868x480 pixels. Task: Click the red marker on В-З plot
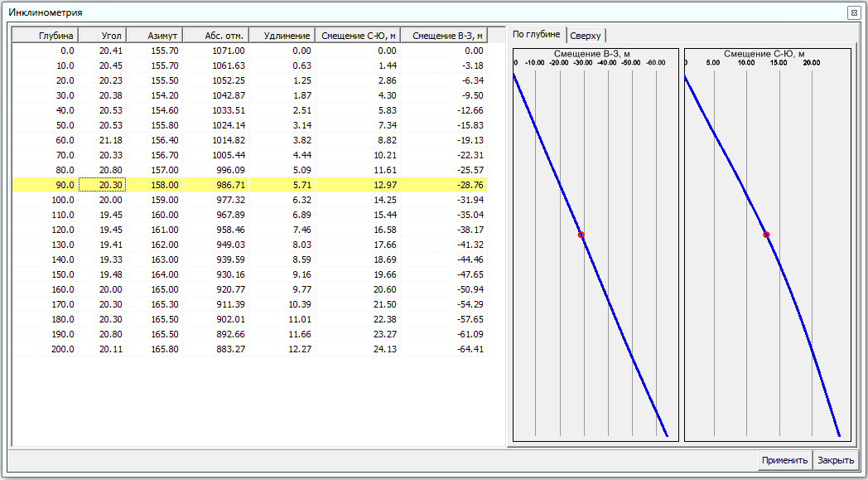[x=581, y=235]
